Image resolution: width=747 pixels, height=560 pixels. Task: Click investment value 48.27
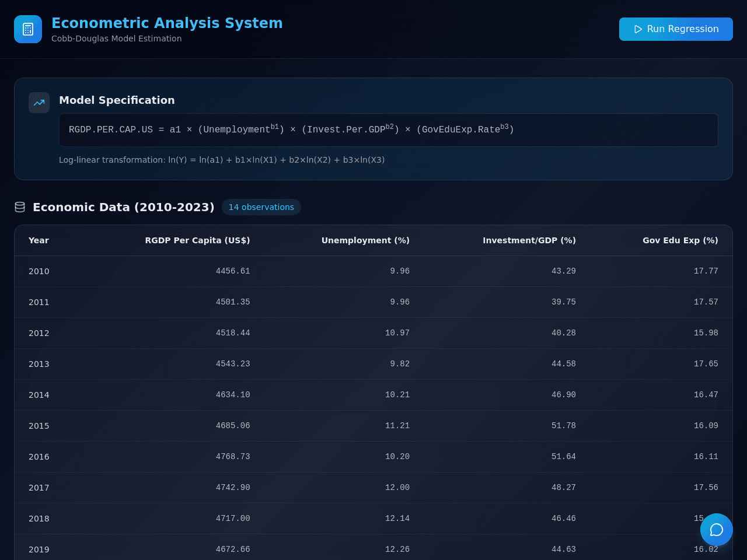(x=564, y=488)
